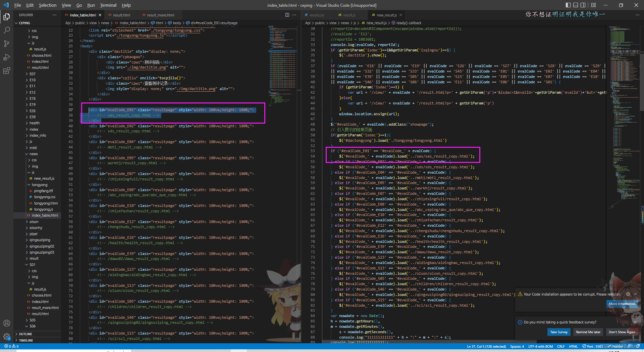Toggle secondary side bar layout icon
644x352 pixels.
tap(583, 5)
